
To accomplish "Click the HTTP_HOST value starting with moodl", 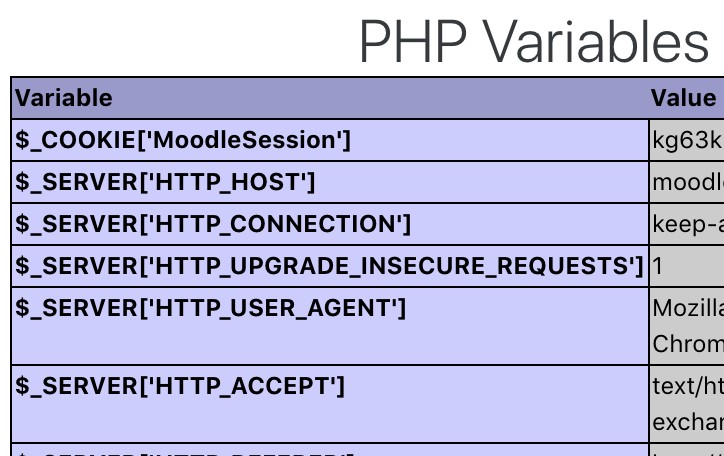I will [687, 182].
